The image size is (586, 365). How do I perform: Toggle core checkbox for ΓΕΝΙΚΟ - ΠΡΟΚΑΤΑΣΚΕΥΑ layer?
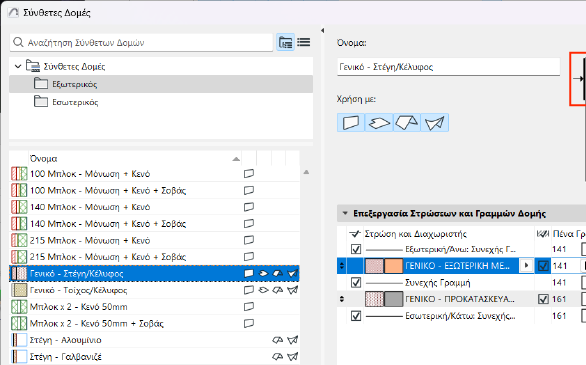pos(543,299)
